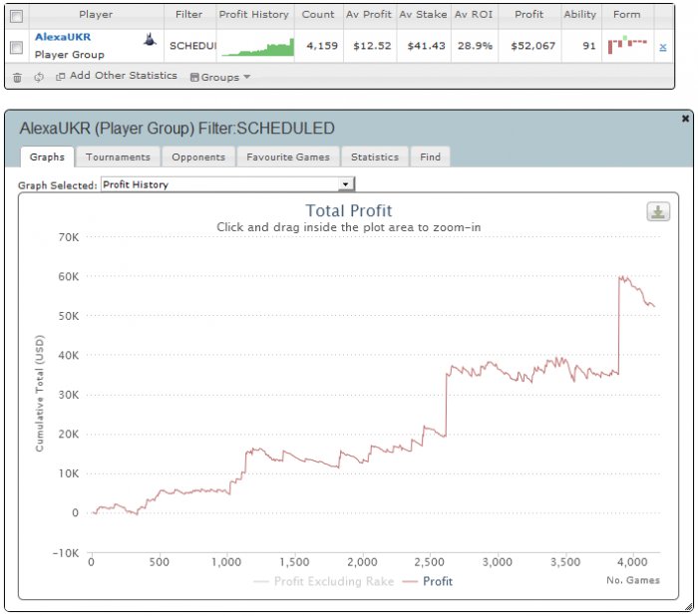Open the Profit History combo box
The width and height of the screenshot is (698, 616).
(x=228, y=184)
